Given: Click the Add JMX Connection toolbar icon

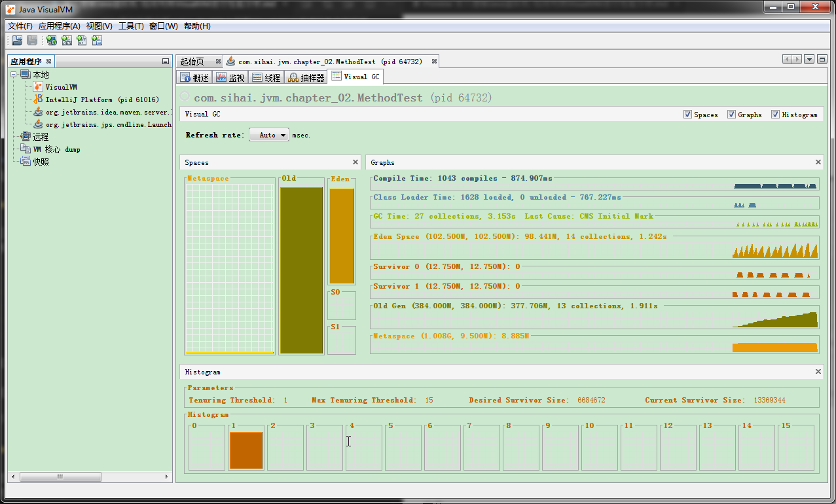Looking at the screenshot, I should pos(67,41).
